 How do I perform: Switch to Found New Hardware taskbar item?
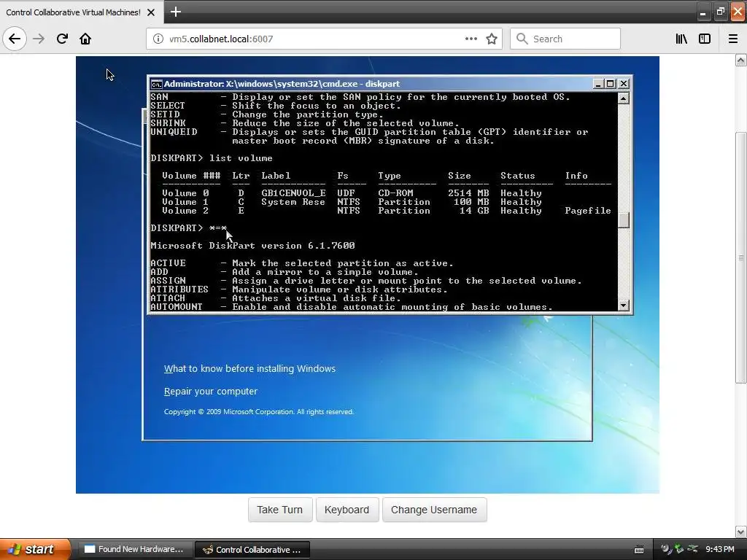coord(135,550)
